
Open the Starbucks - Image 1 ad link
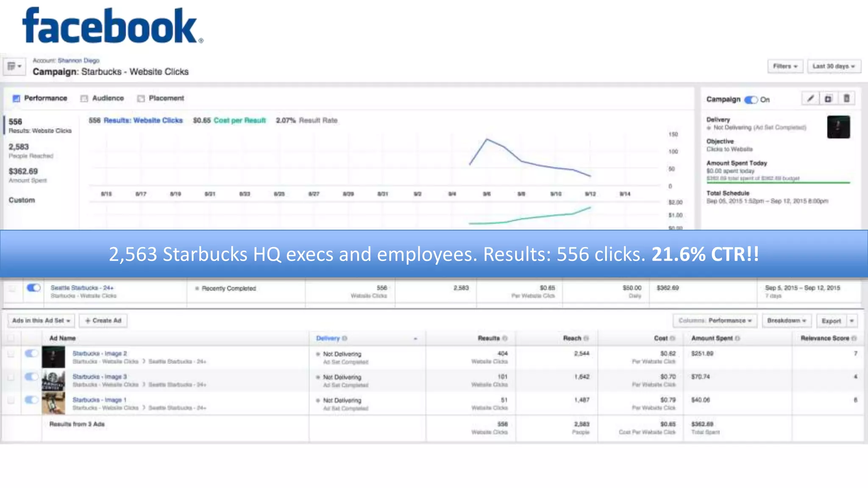pyautogui.click(x=100, y=399)
